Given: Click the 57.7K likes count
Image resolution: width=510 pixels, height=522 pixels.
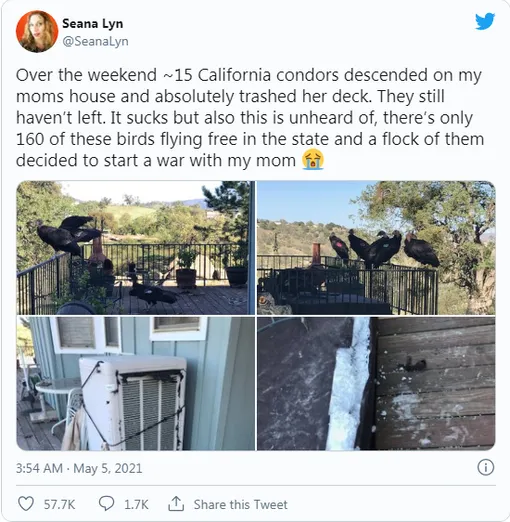Looking at the screenshot, I should pos(59,504).
